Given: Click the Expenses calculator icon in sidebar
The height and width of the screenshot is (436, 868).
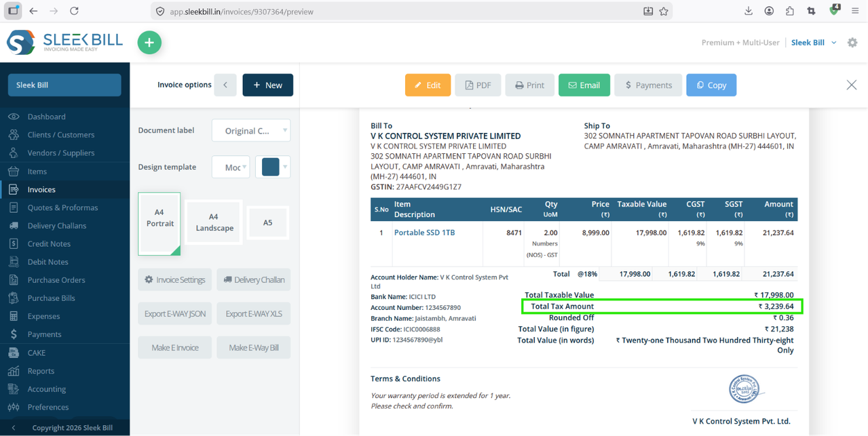Looking at the screenshot, I should pos(14,316).
